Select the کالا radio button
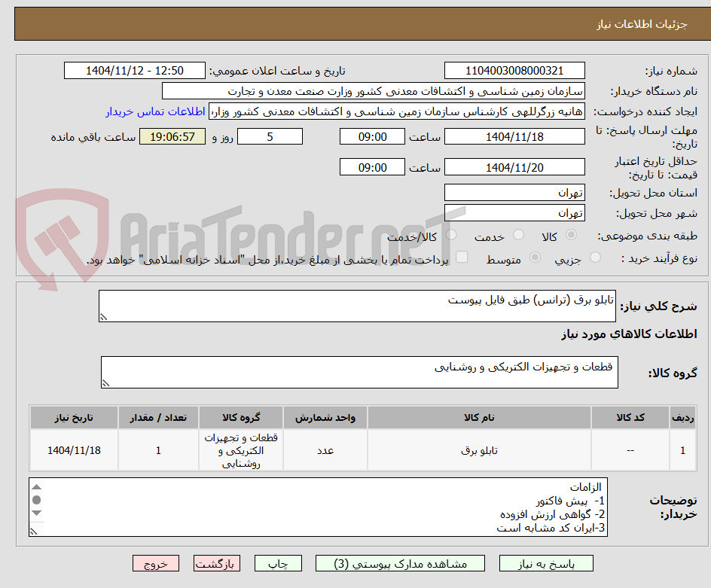The height and width of the screenshot is (588, 711). click(x=572, y=235)
